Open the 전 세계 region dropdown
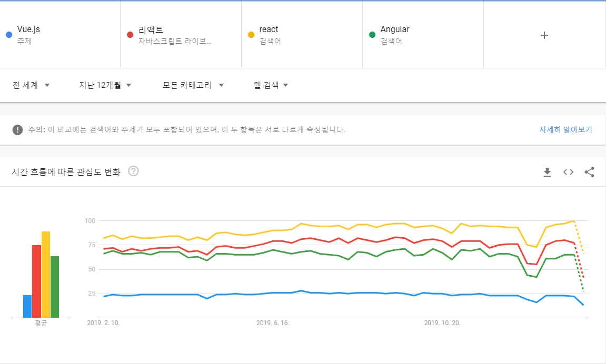The height and width of the screenshot is (364, 606). click(x=31, y=85)
